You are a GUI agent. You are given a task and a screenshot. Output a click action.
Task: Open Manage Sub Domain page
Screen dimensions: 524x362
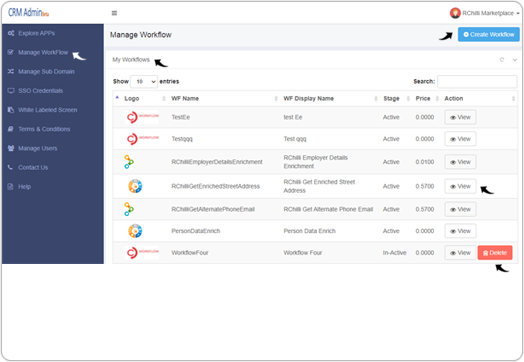pos(46,72)
